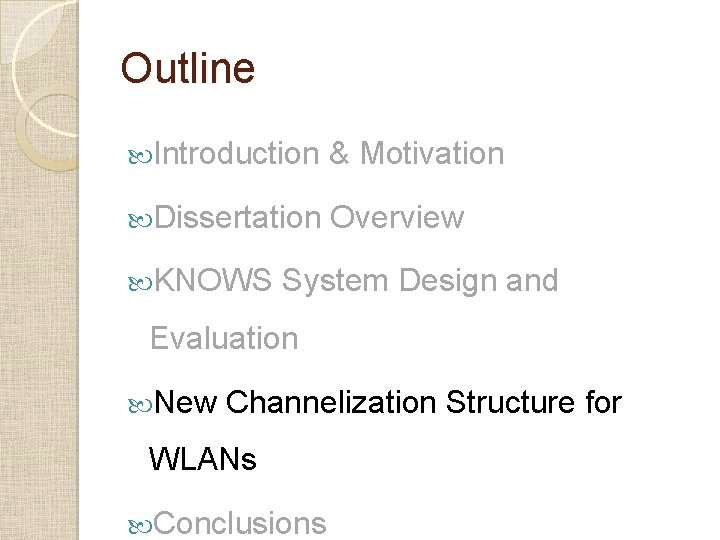Click the text System Design and

click(x=420, y=282)
